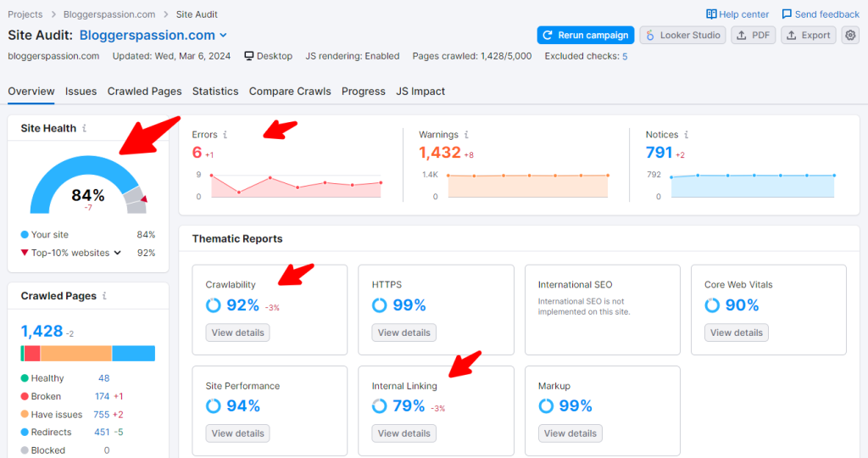Click the HTTPS progress ring icon
868x458 pixels.
click(x=379, y=305)
